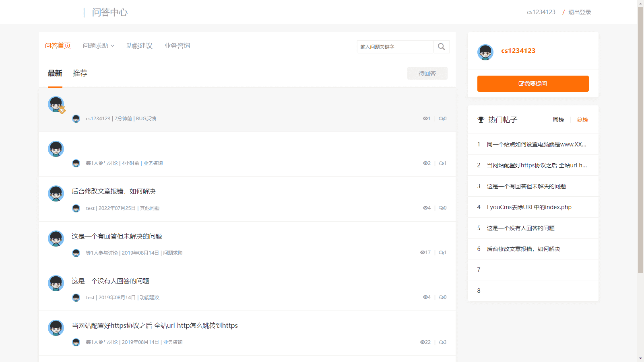Click the views eye icon on the BUG反馈 post
This screenshot has height=362, width=644.
tap(425, 119)
